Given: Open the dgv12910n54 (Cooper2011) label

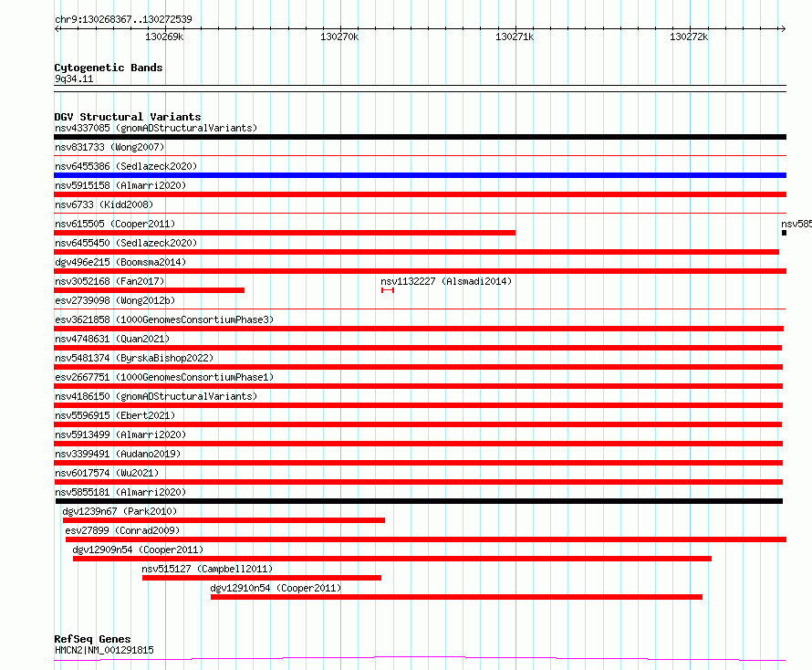Looking at the screenshot, I should point(276,588).
